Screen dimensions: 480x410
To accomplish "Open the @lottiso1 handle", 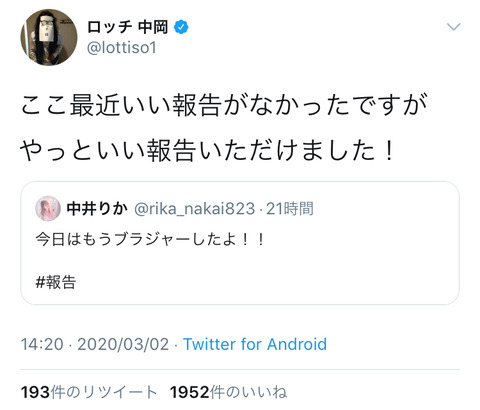I will point(122,48).
